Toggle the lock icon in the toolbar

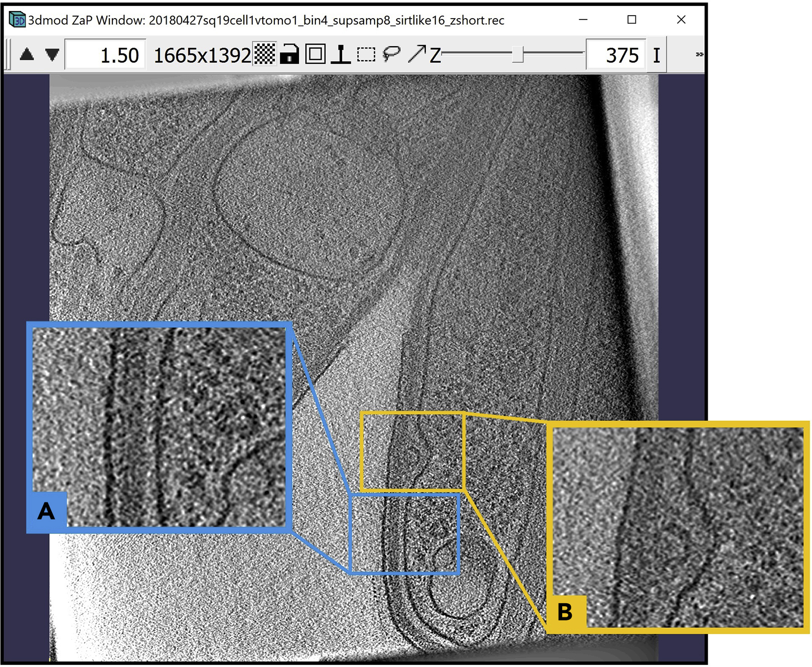[x=289, y=54]
